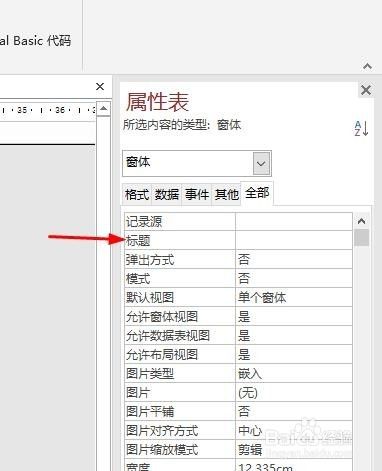Select the 标题 property label

[x=180, y=240]
